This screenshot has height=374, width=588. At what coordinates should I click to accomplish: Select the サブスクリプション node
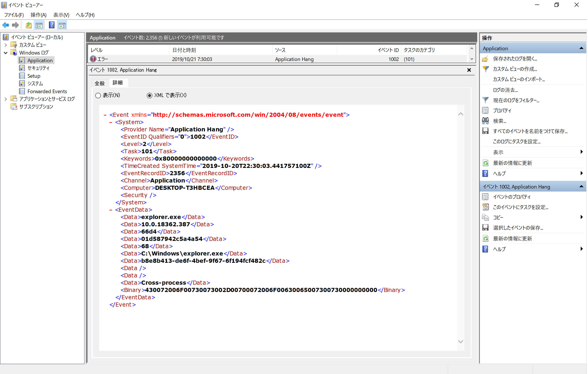pyautogui.click(x=36, y=107)
